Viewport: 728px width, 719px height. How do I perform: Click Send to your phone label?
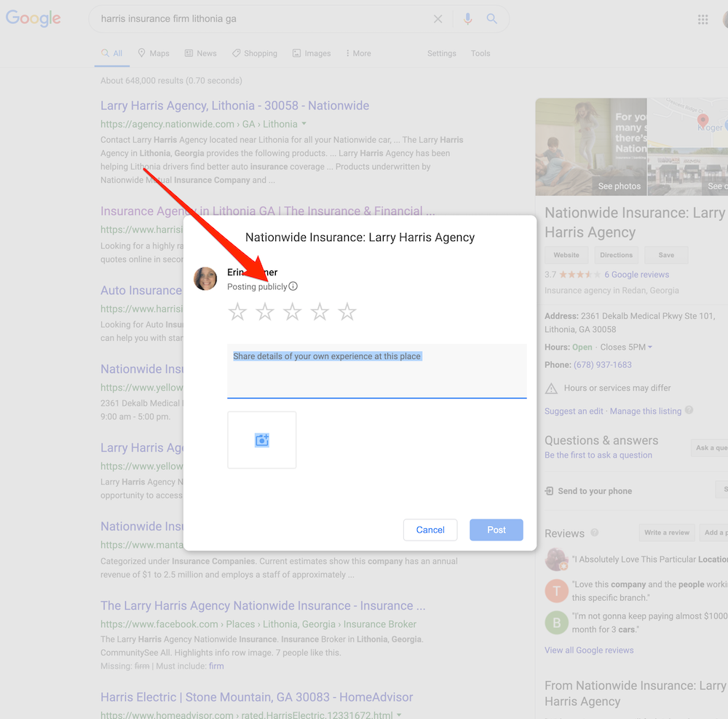[595, 491]
